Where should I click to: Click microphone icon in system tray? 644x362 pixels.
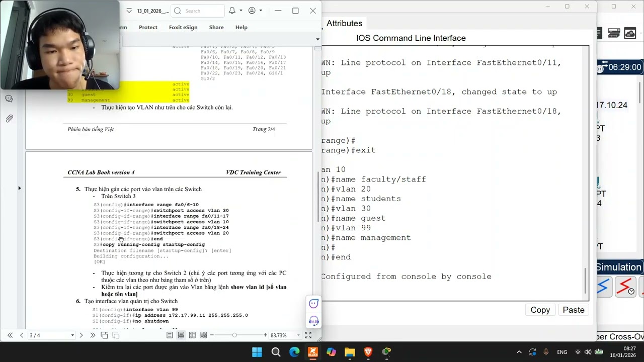[546, 352]
